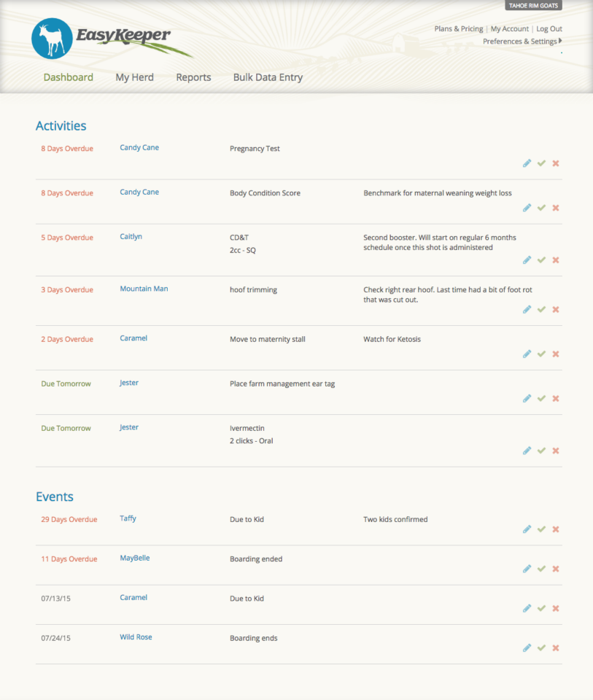
Task: Mark Caramel's maternity stall move complete
Action: point(541,354)
